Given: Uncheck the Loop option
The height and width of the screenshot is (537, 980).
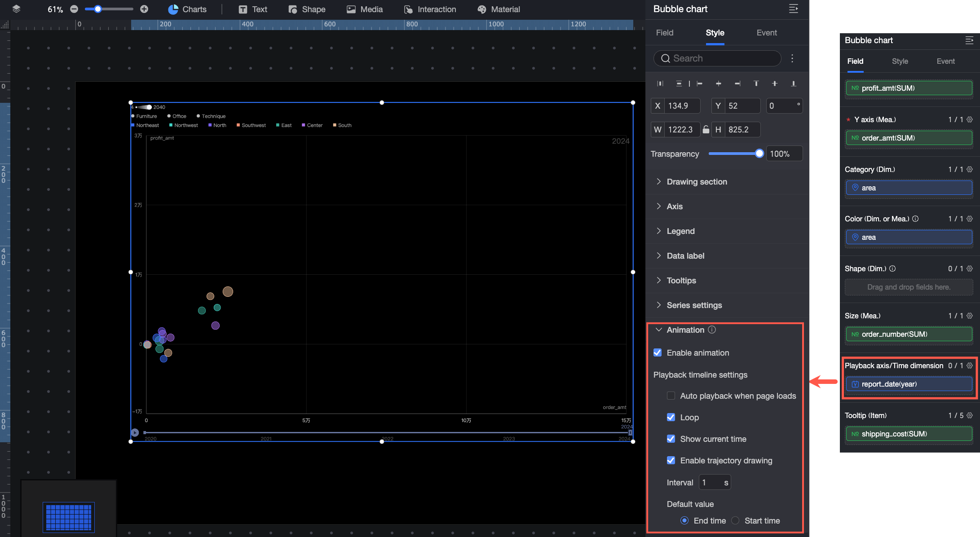Looking at the screenshot, I should tap(671, 417).
